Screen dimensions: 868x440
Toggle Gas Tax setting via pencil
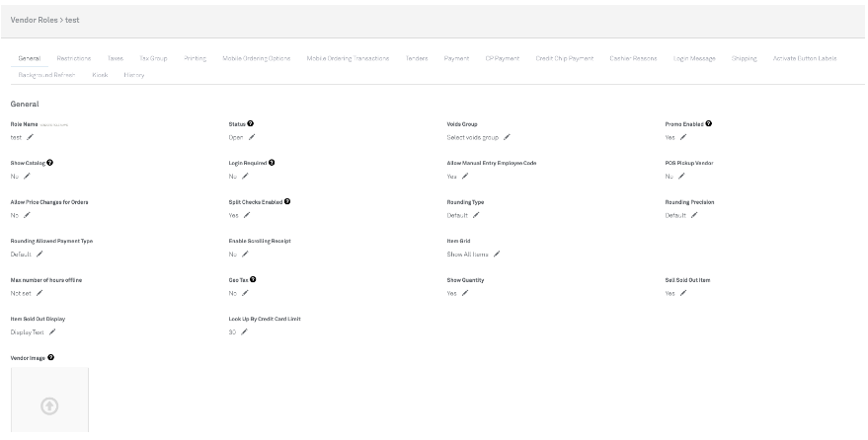(x=245, y=292)
